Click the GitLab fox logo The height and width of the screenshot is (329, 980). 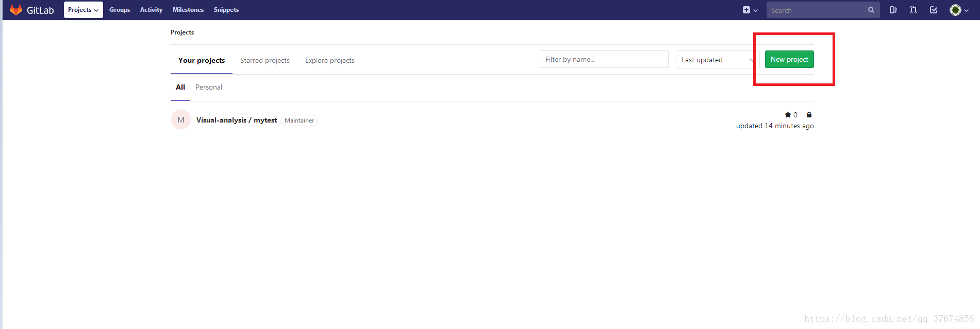pos(16,10)
